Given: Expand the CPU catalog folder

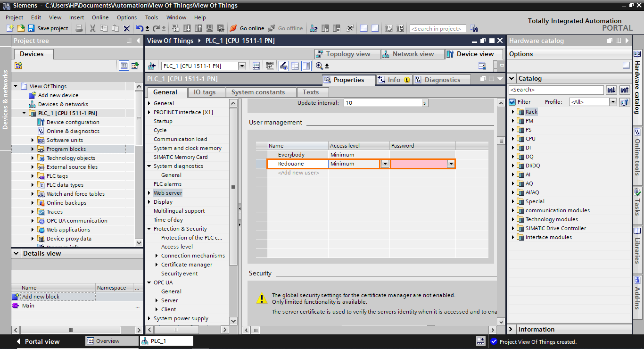Looking at the screenshot, I should 513,139.
